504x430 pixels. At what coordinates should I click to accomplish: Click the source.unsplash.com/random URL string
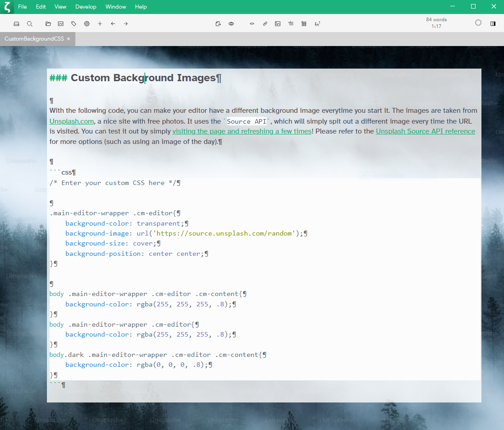click(224, 233)
